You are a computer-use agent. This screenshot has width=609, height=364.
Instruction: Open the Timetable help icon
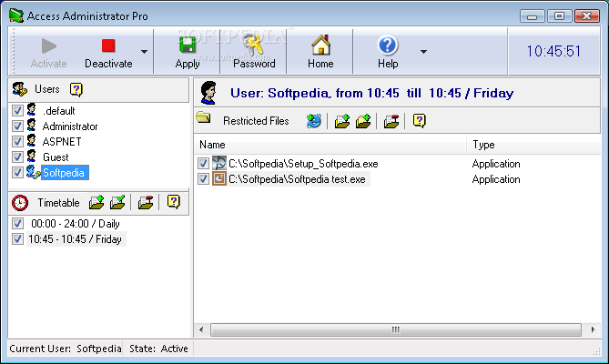click(173, 202)
